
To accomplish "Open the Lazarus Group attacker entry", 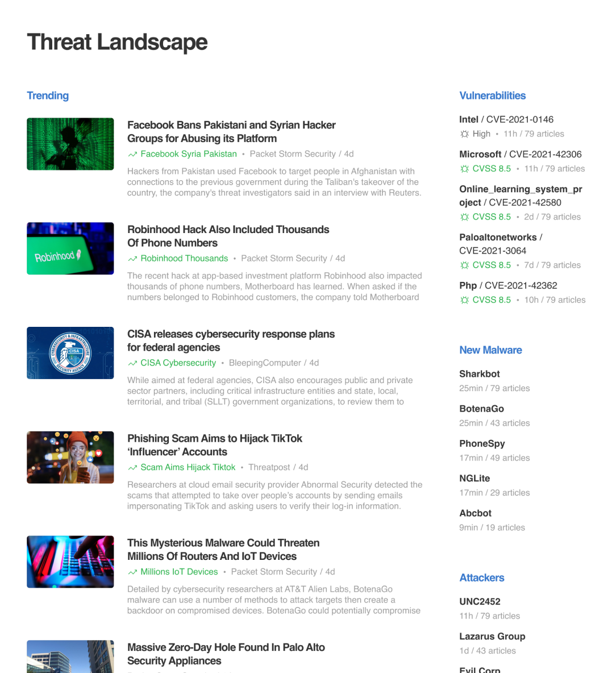I will point(492,637).
